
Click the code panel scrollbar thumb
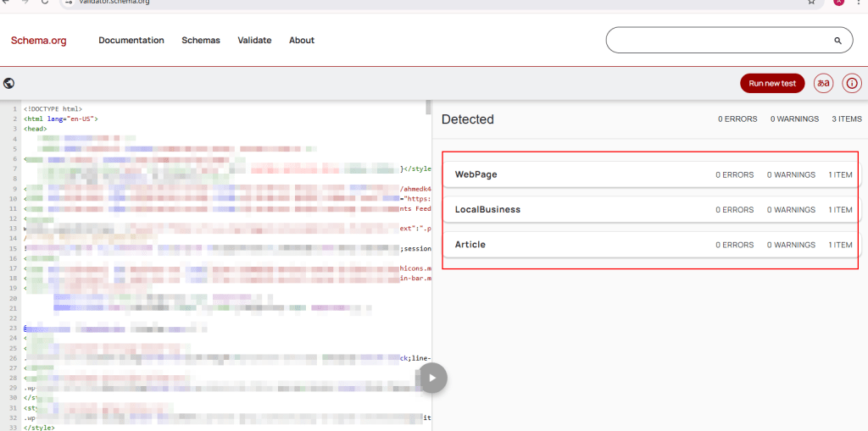428,107
